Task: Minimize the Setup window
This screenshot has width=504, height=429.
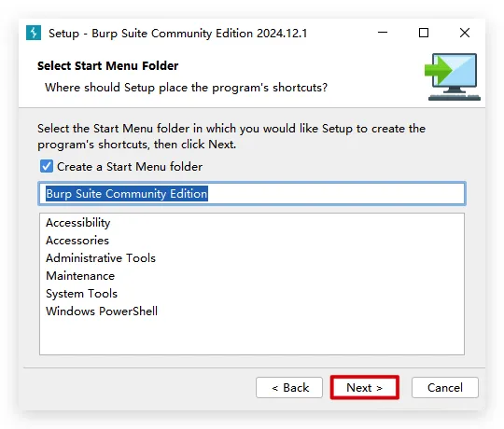Action: [x=383, y=33]
